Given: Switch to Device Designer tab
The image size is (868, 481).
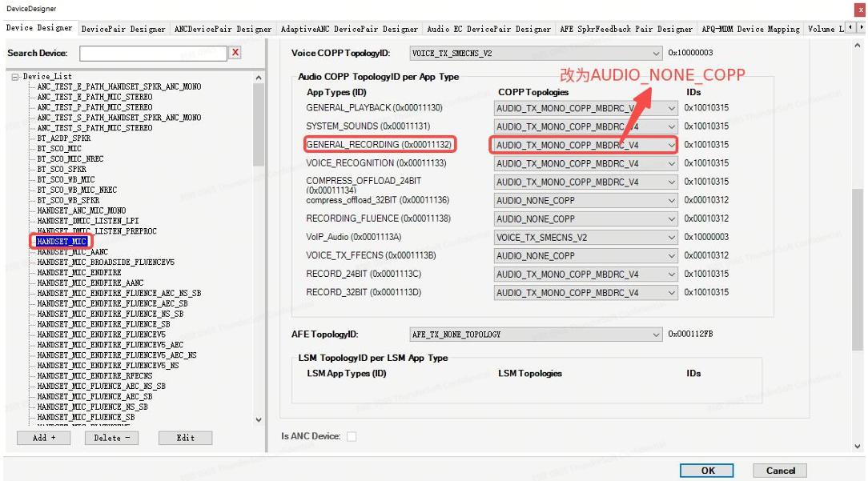Looking at the screenshot, I should pyautogui.click(x=39, y=28).
